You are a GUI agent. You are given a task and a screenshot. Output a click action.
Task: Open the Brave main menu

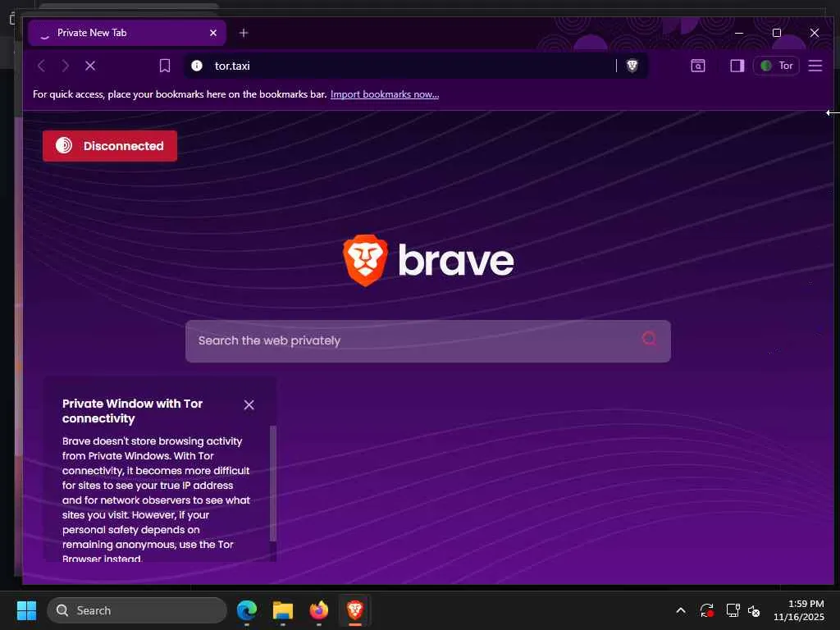(815, 66)
